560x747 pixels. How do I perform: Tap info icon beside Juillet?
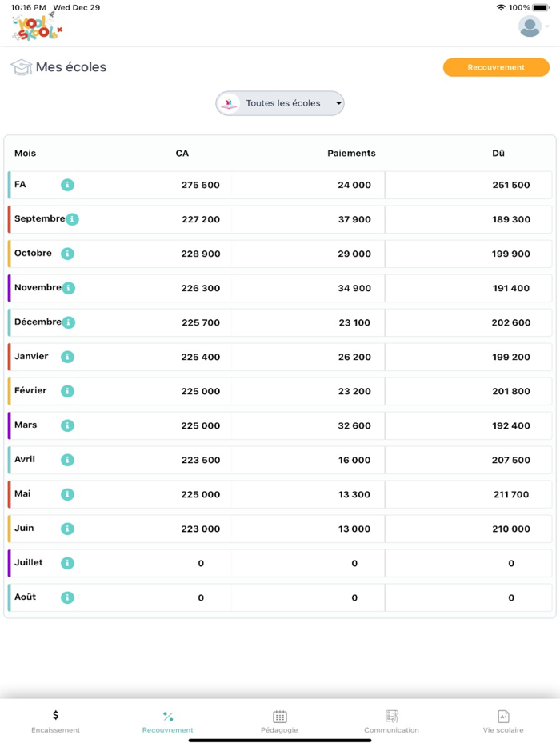[x=68, y=563]
